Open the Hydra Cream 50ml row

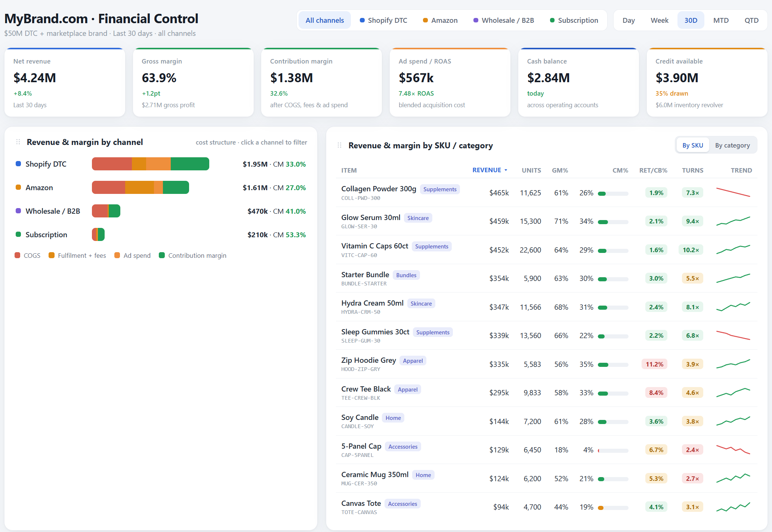[547, 307]
